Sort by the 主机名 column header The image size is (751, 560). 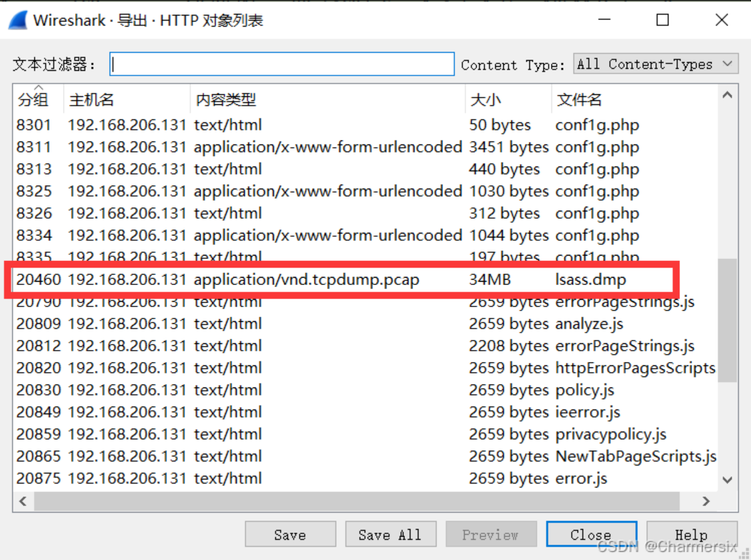[127, 100]
